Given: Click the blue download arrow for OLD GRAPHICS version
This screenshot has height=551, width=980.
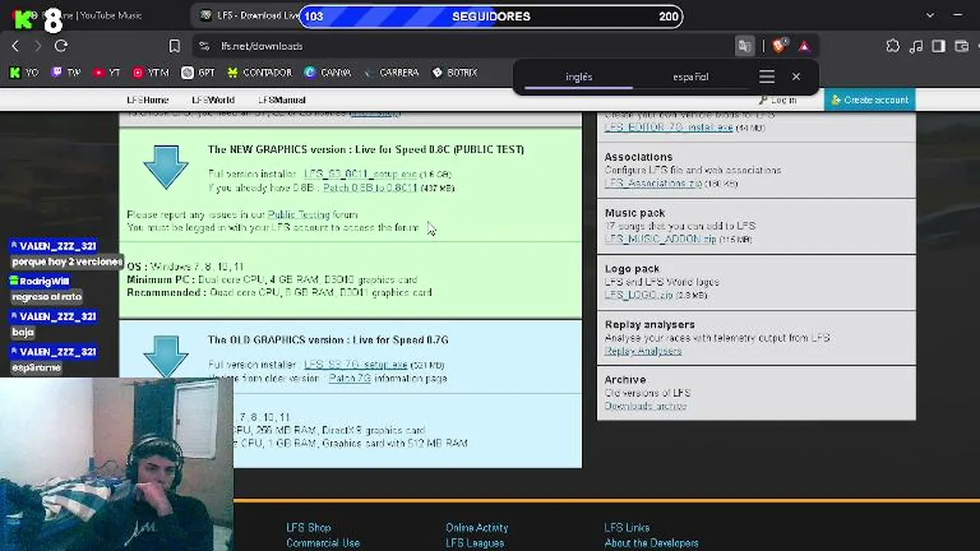Looking at the screenshot, I should pos(165,357).
